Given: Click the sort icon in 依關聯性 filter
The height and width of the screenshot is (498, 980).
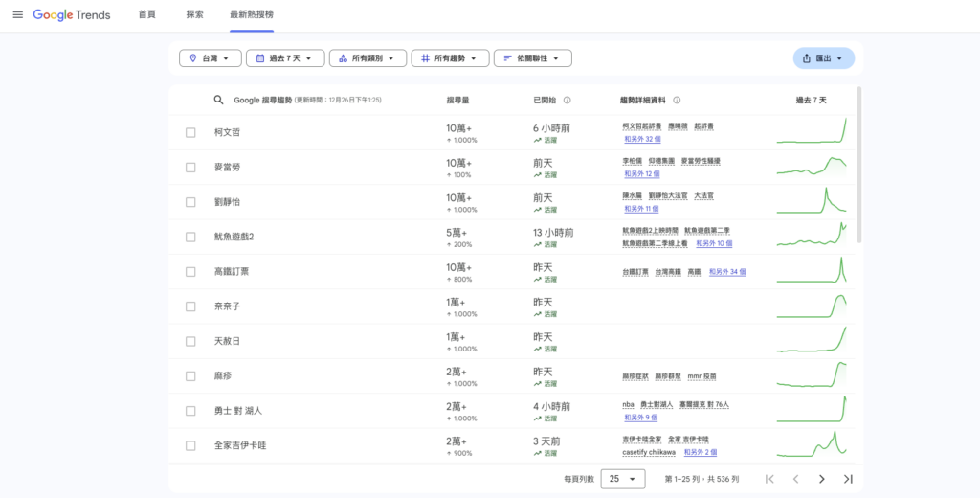Looking at the screenshot, I should 507,58.
